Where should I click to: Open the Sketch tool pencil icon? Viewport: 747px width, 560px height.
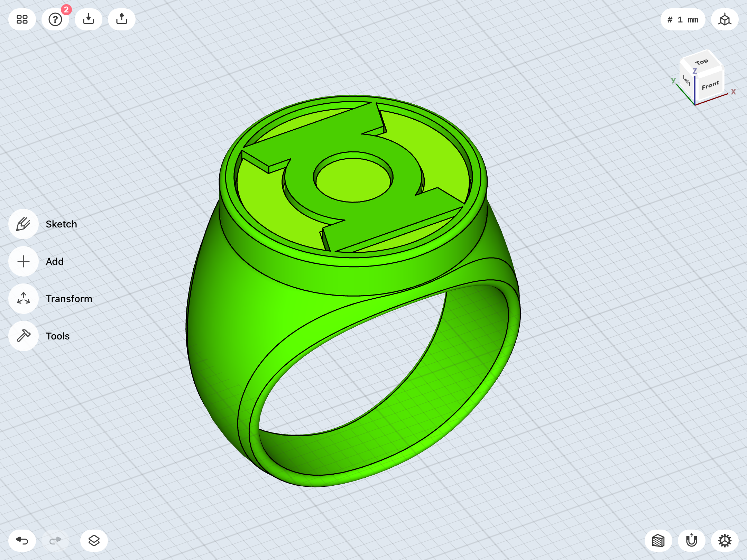24,224
